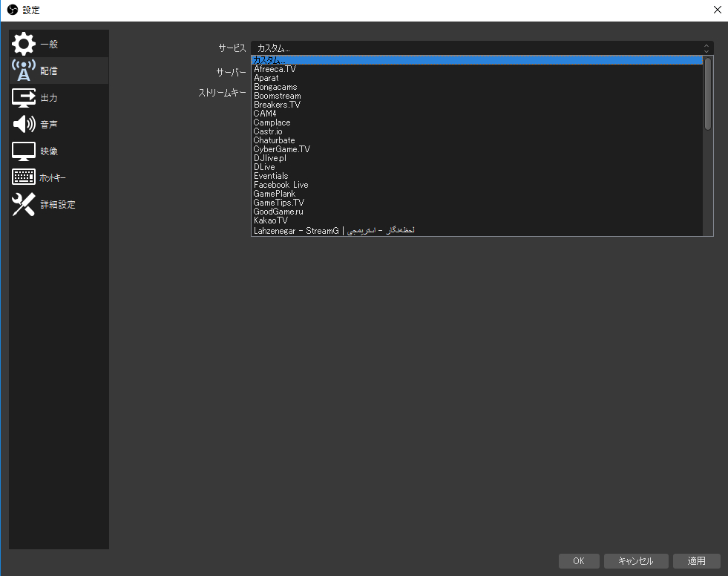Open the Output settings monitor-arrow icon
This screenshot has width=728, height=576.
click(24, 98)
